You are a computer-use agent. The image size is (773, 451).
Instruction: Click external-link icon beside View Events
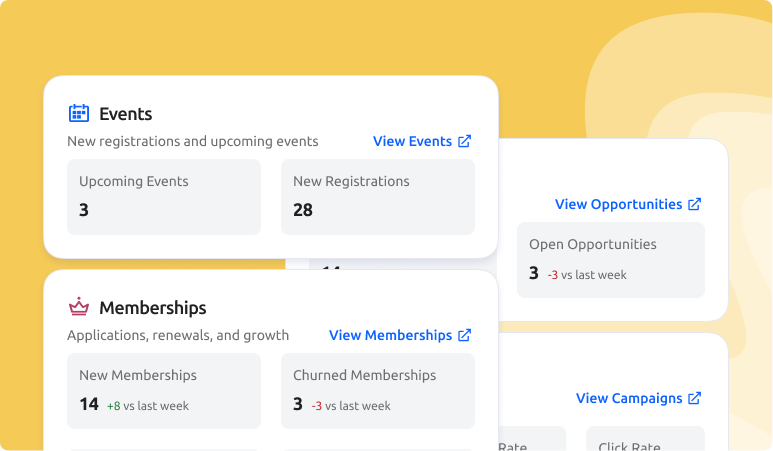coord(464,142)
